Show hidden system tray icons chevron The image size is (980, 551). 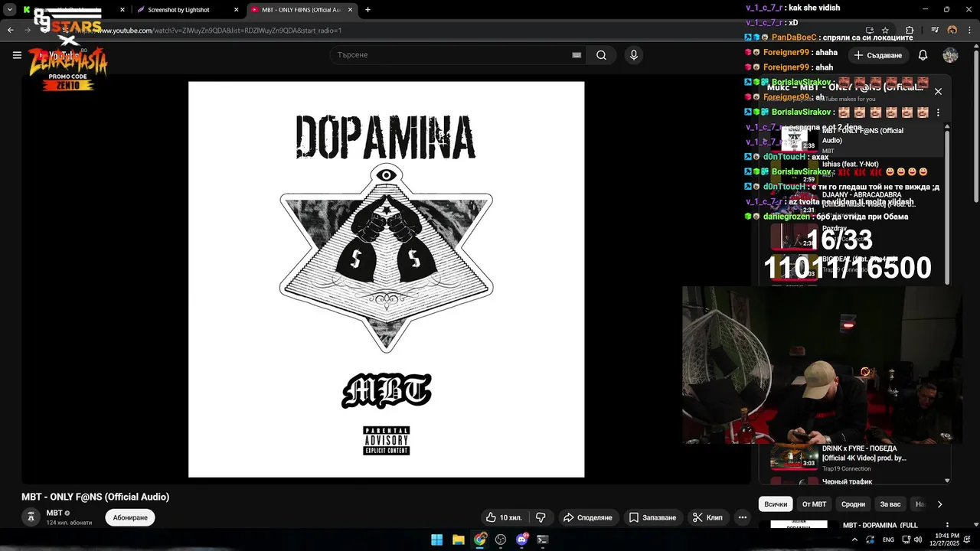click(x=854, y=540)
